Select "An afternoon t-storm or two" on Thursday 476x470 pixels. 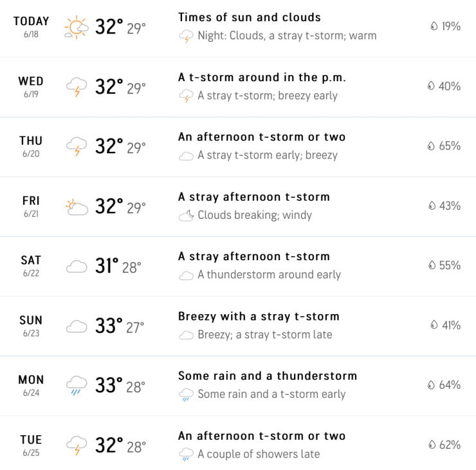point(262,136)
